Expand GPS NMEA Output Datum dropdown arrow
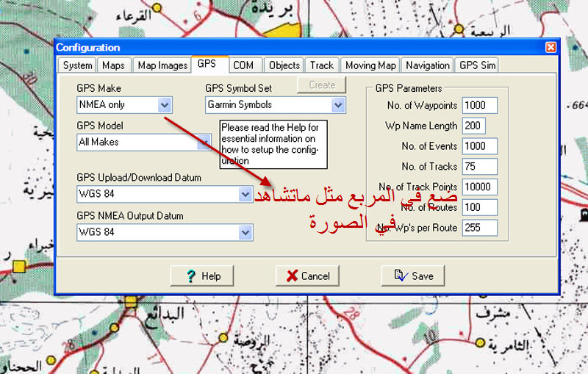Image resolution: width=588 pixels, height=374 pixels. 245,232
